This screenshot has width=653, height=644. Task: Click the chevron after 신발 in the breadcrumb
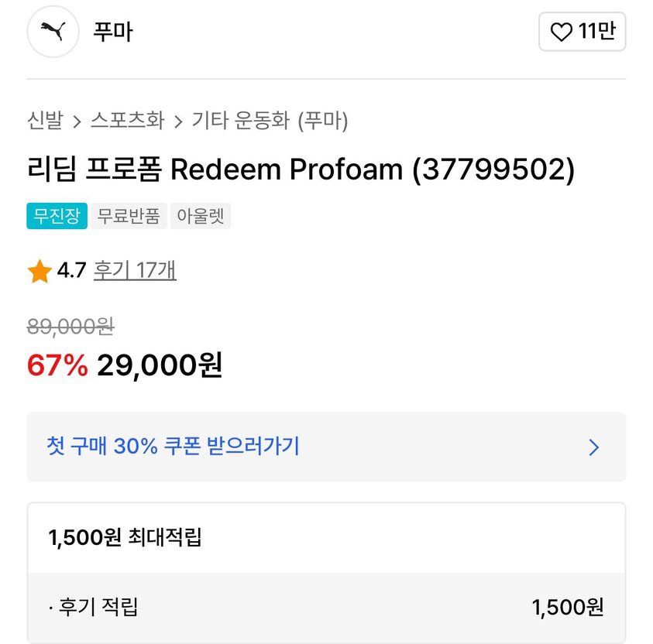click(x=77, y=122)
